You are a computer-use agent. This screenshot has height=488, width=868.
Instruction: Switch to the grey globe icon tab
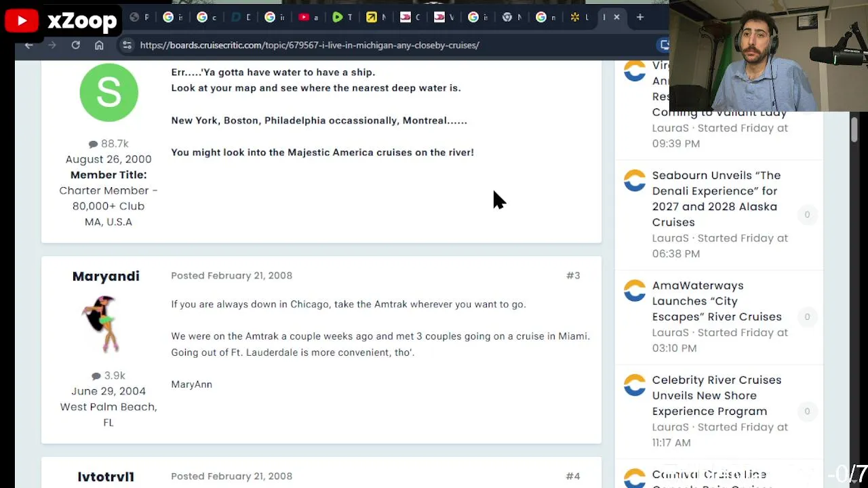point(138,17)
